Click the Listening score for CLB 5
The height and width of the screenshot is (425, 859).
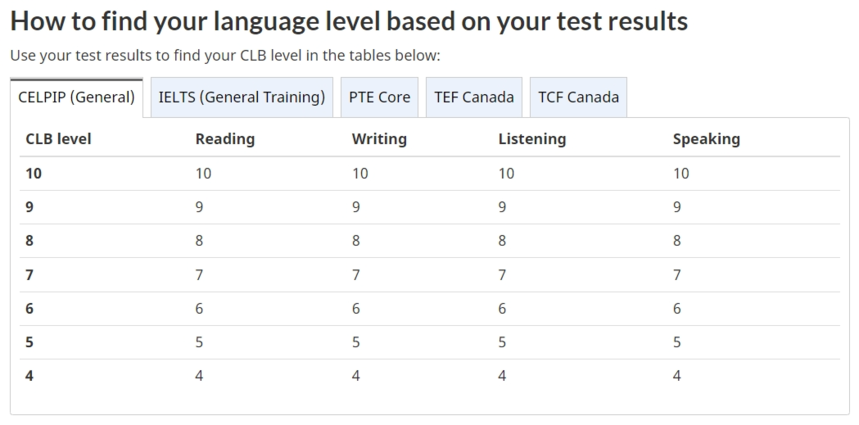tap(502, 343)
